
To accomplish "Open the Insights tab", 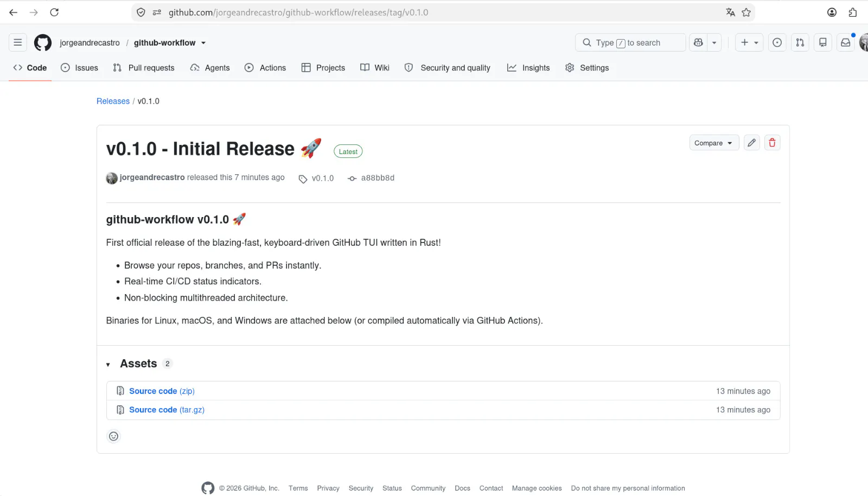I will [x=528, y=68].
